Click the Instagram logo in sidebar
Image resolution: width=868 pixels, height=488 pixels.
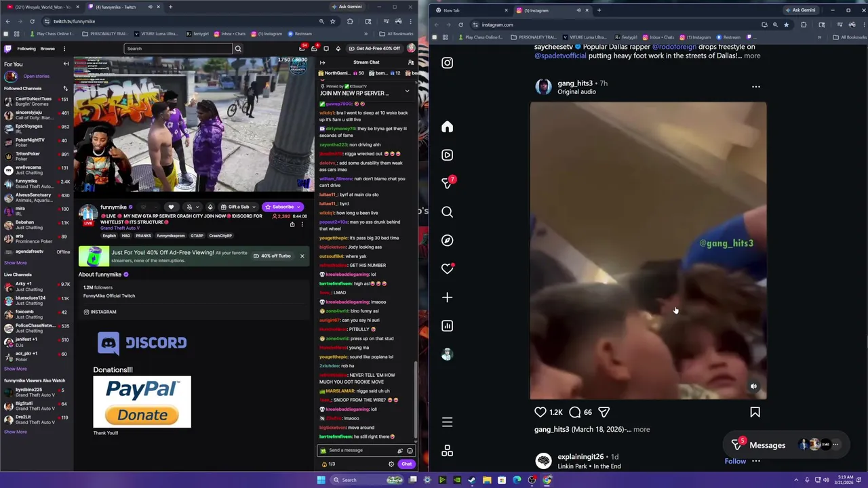(447, 63)
